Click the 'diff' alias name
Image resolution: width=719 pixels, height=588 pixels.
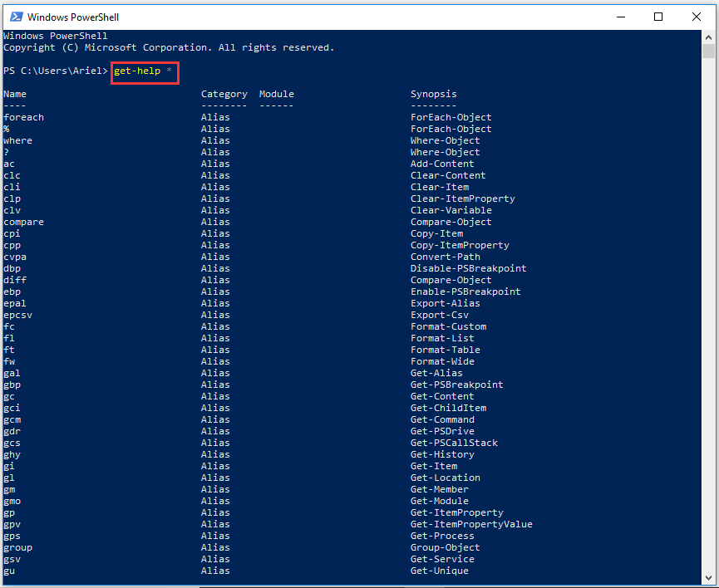tap(15, 280)
